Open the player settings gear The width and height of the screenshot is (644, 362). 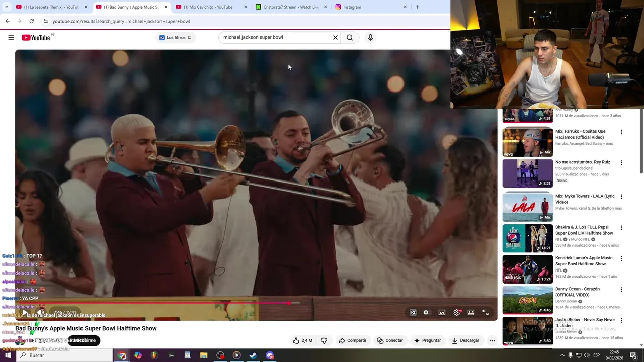456,312
